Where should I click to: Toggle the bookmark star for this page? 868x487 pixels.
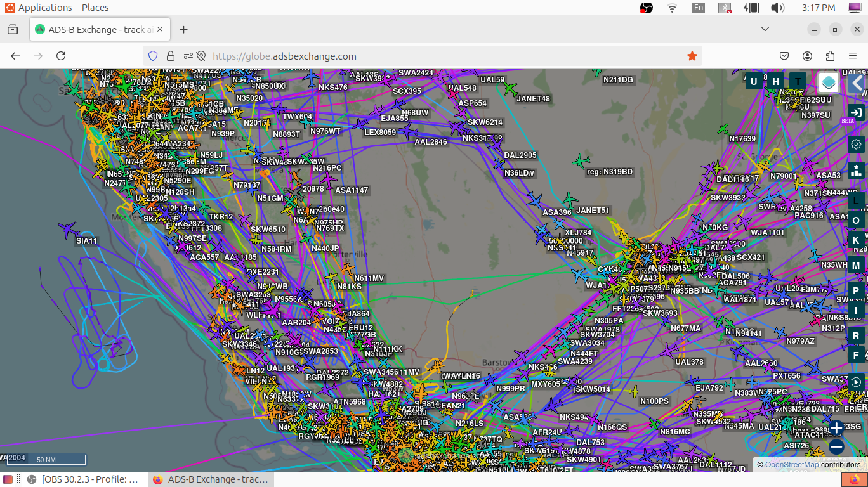click(x=692, y=56)
